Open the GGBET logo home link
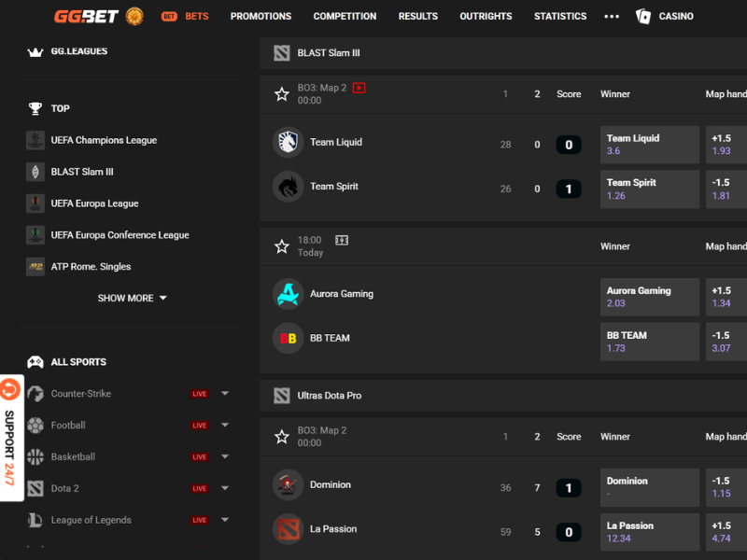 tap(86, 16)
